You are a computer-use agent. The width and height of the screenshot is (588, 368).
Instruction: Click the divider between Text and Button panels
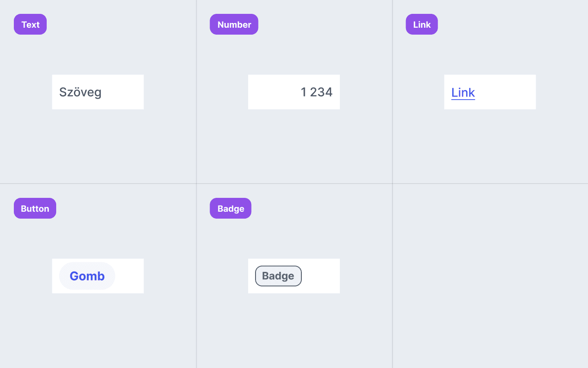[98, 184]
